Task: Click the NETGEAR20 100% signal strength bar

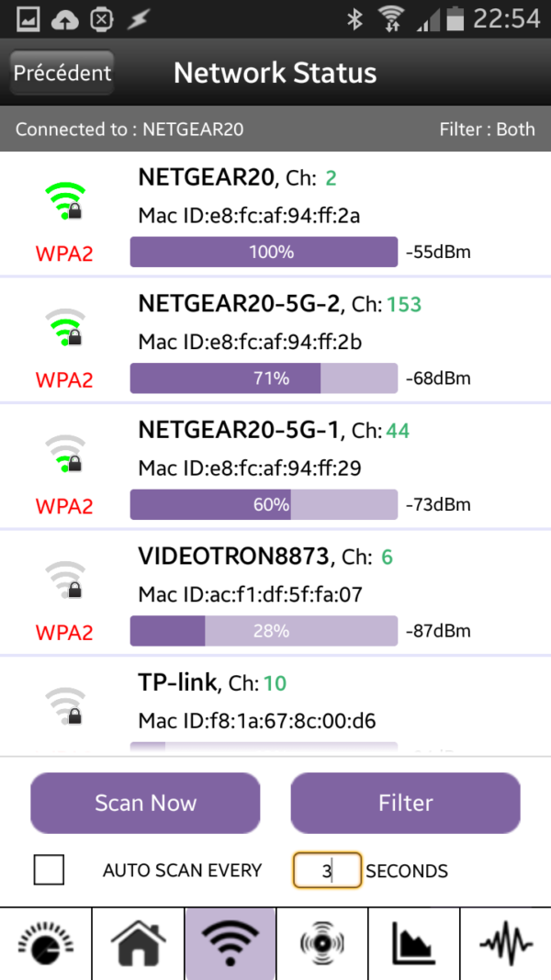Action: point(264,252)
